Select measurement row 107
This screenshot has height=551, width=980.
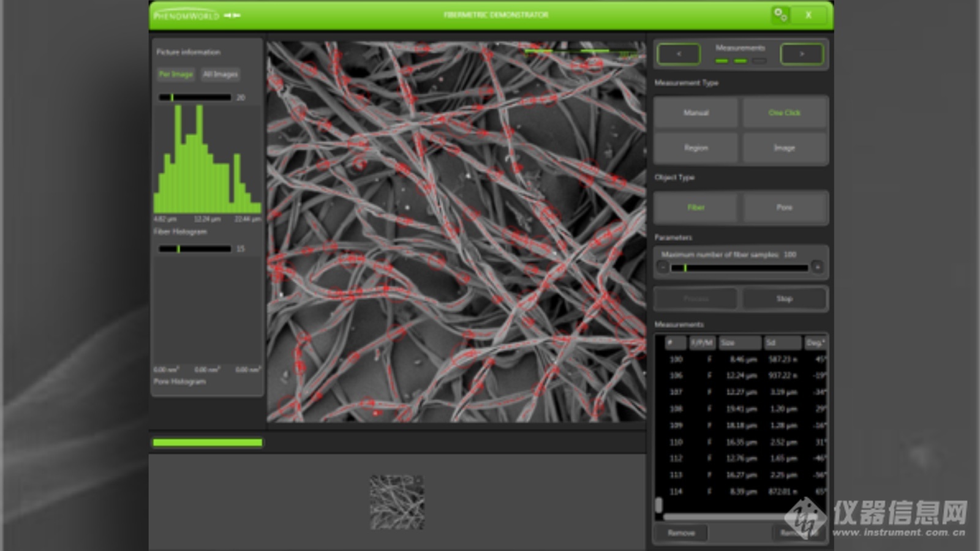tap(745, 392)
